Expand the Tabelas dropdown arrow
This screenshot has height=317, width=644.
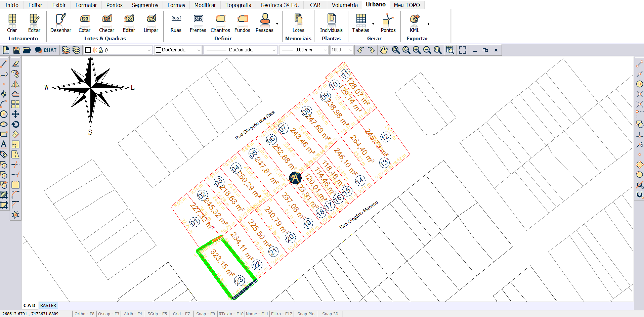373,24
